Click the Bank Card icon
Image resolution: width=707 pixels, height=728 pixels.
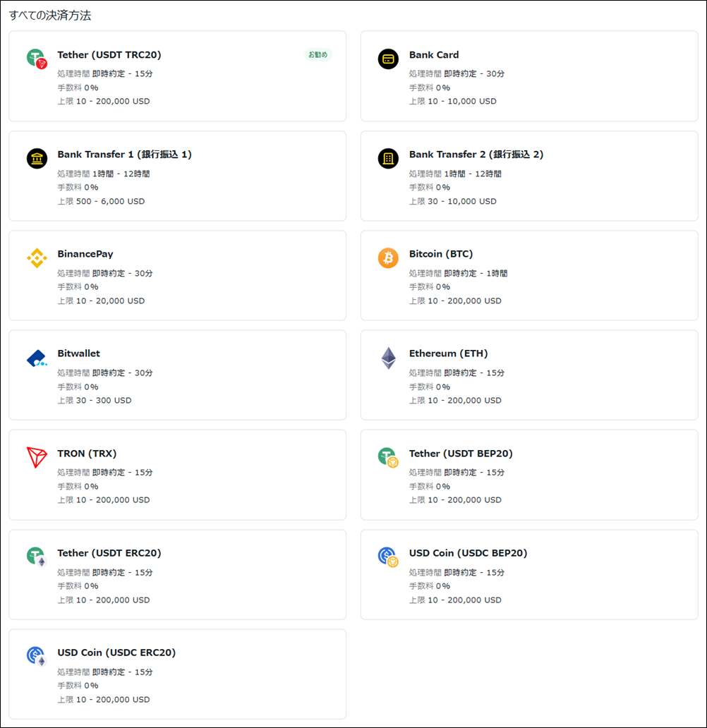(388, 59)
